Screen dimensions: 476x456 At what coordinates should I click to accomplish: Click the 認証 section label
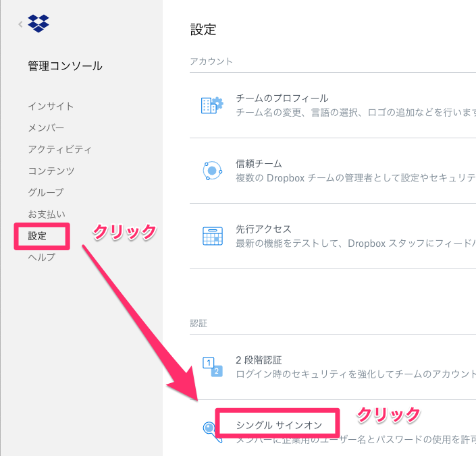tap(199, 323)
